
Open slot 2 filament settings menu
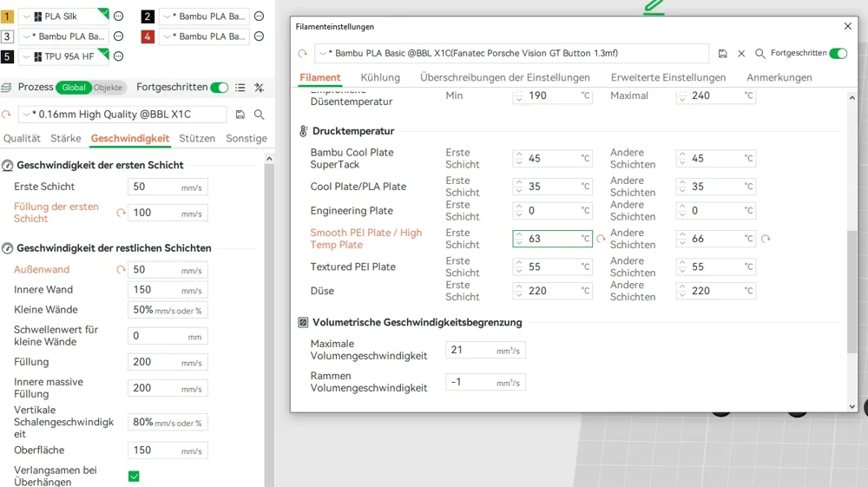tap(259, 16)
